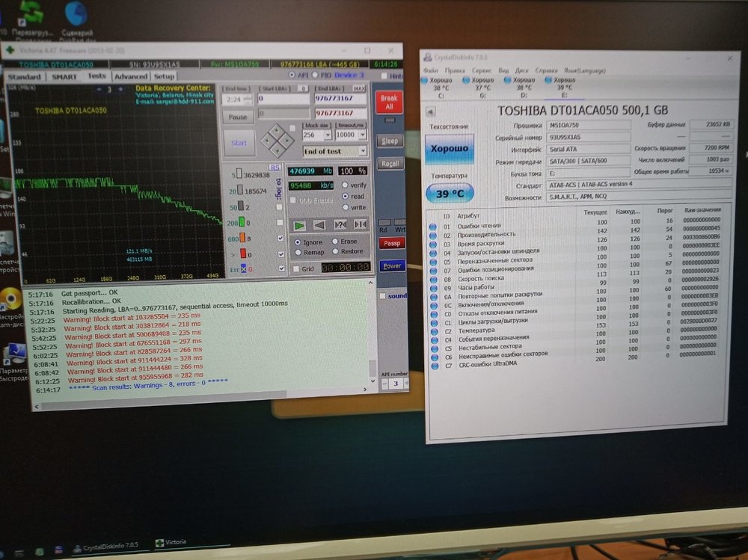Click the log panel vertical scrollbar
Image resolution: width=748 pixels, height=560 pixels.
[x=372, y=336]
